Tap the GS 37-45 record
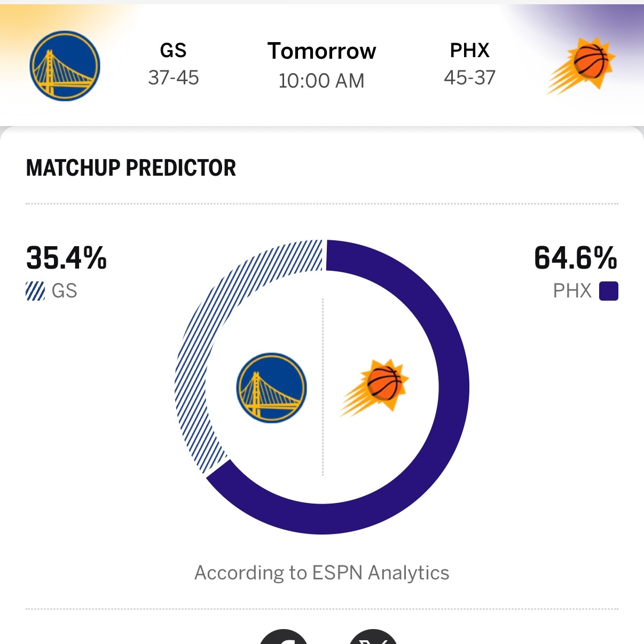The width and height of the screenshot is (644, 644). tap(173, 78)
